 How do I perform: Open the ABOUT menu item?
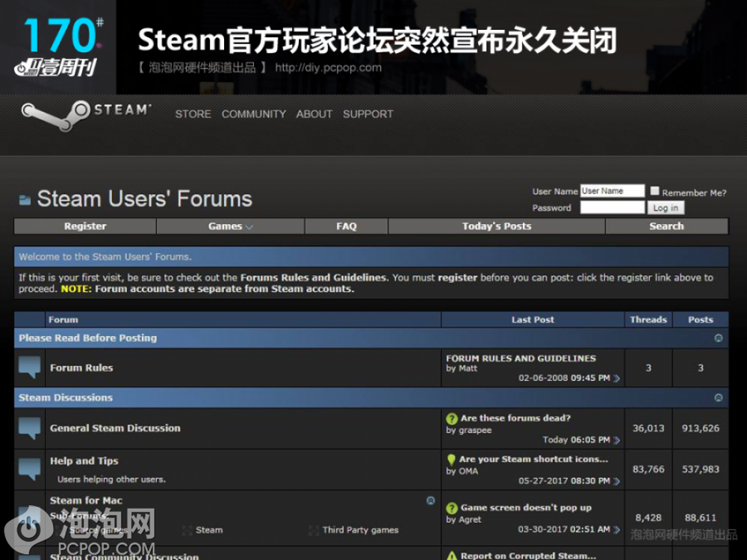(x=314, y=114)
